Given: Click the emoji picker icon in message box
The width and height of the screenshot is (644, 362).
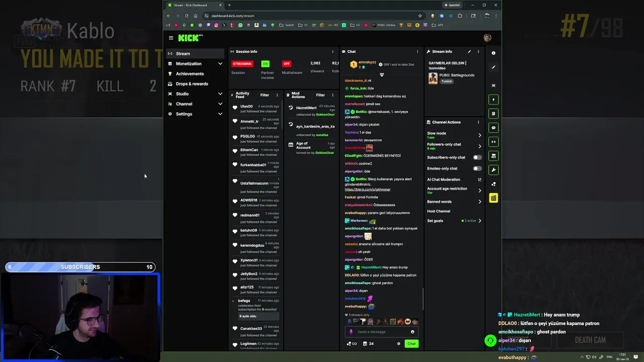Looking at the screenshot, I should [x=413, y=332].
